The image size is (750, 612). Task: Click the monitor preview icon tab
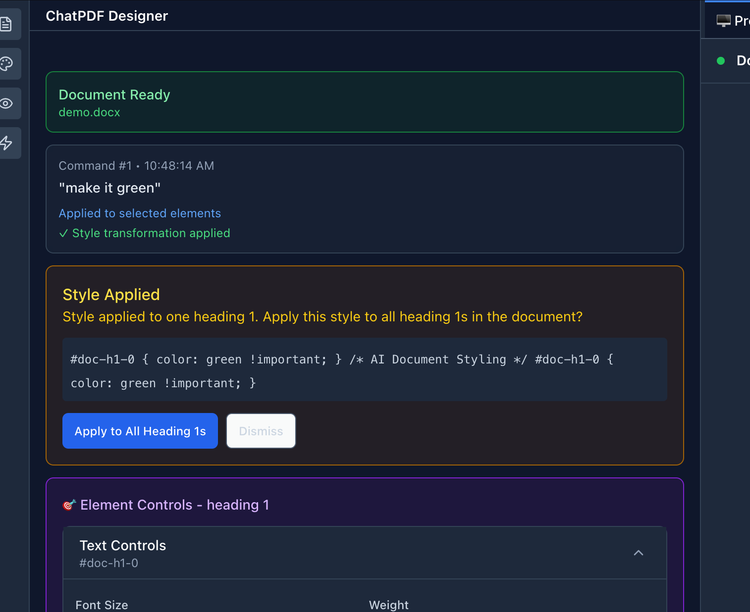(x=723, y=21)
